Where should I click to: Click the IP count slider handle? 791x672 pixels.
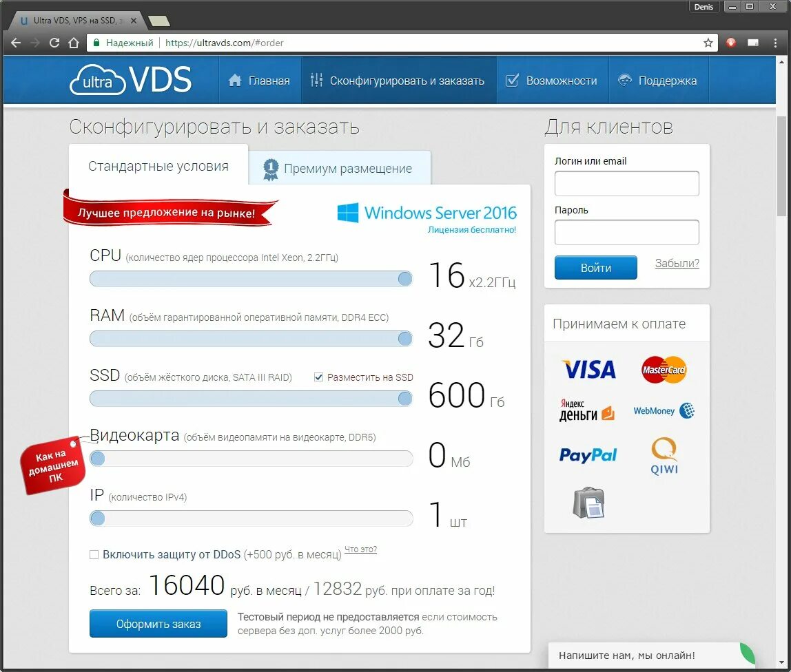pyautogui.click(x=97, y=518)
